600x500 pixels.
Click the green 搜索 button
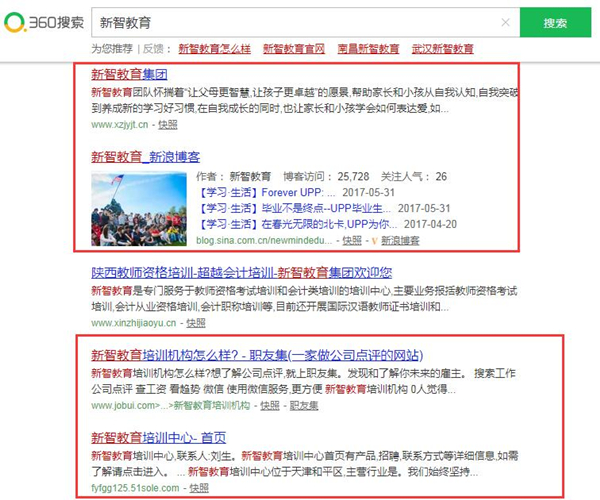pos(555,23)
